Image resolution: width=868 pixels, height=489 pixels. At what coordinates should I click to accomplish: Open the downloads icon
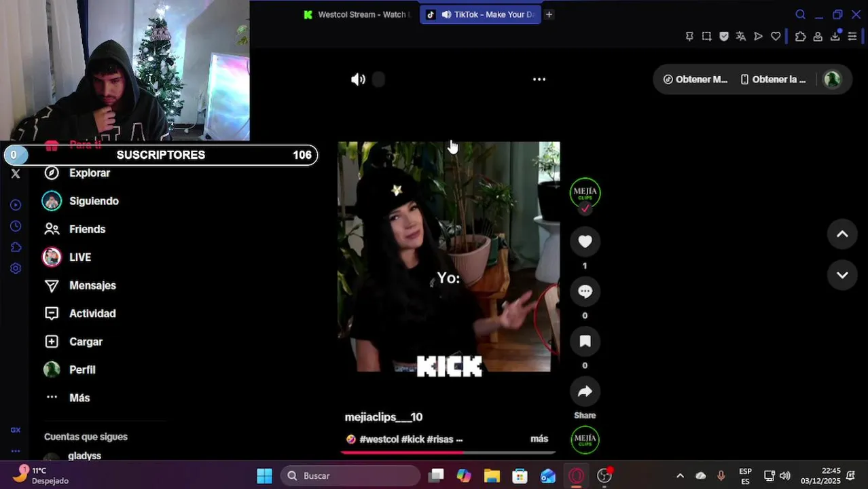click(x=835, y=37)
